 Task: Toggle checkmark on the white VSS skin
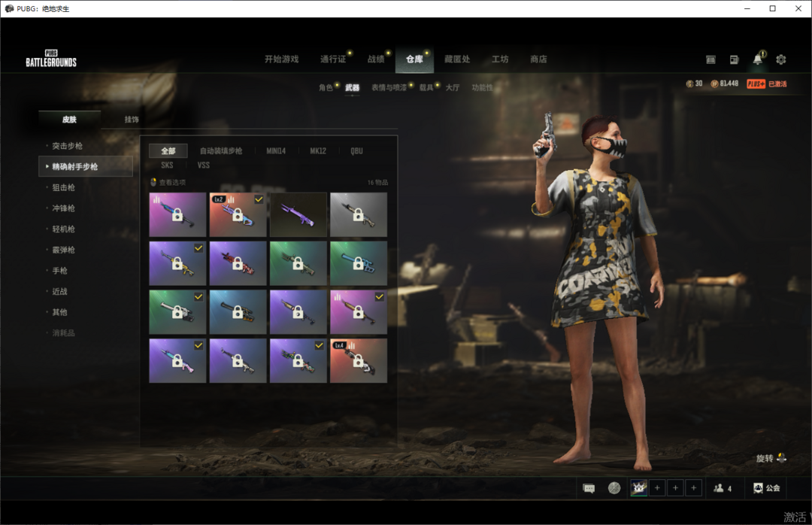tap(198, 297)
